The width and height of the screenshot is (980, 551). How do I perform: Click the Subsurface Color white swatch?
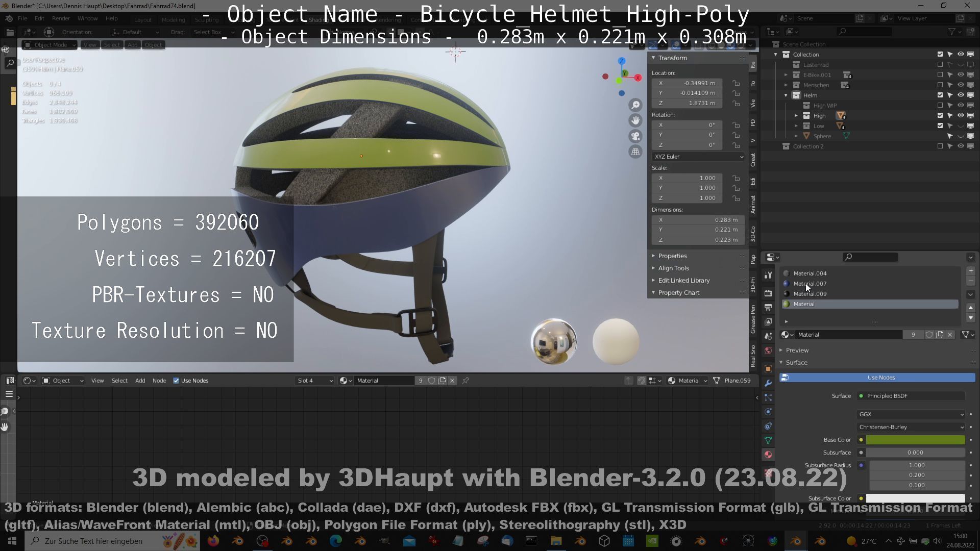coord(915,498)
